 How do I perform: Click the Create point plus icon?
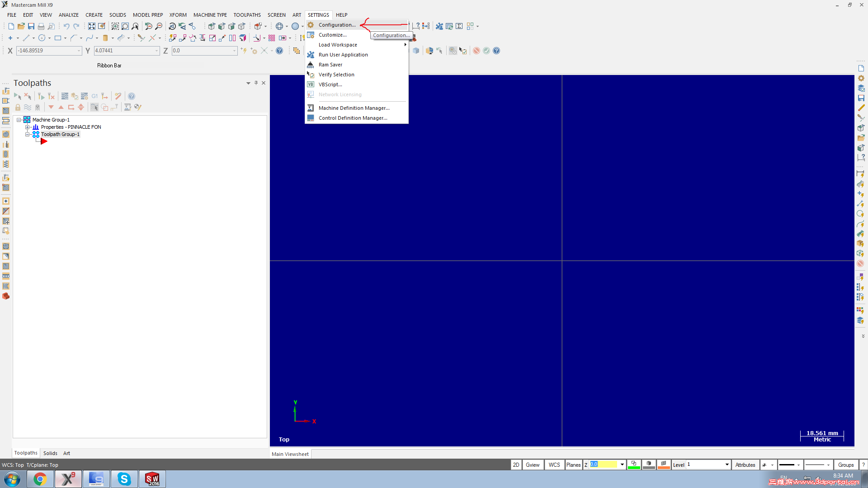[10, 38]
